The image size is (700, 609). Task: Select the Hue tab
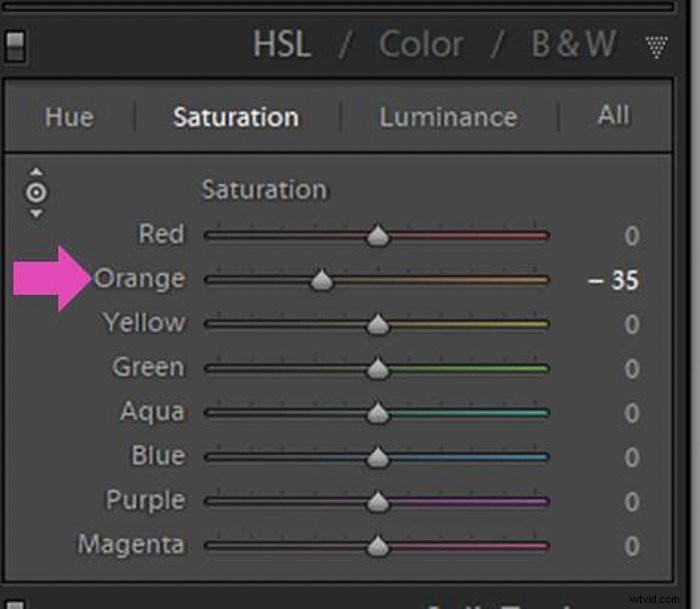pos(69,117)
